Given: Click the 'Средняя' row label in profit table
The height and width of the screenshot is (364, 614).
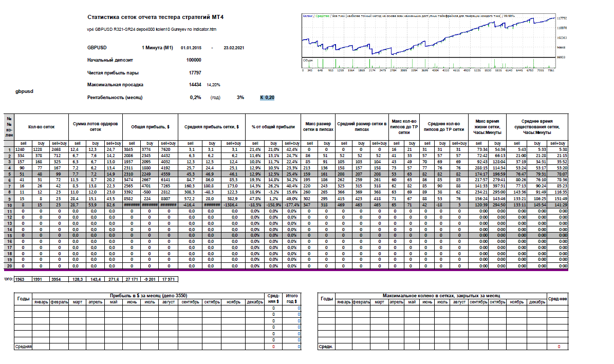Looking at the screenshot, I should tap(23, 347).
